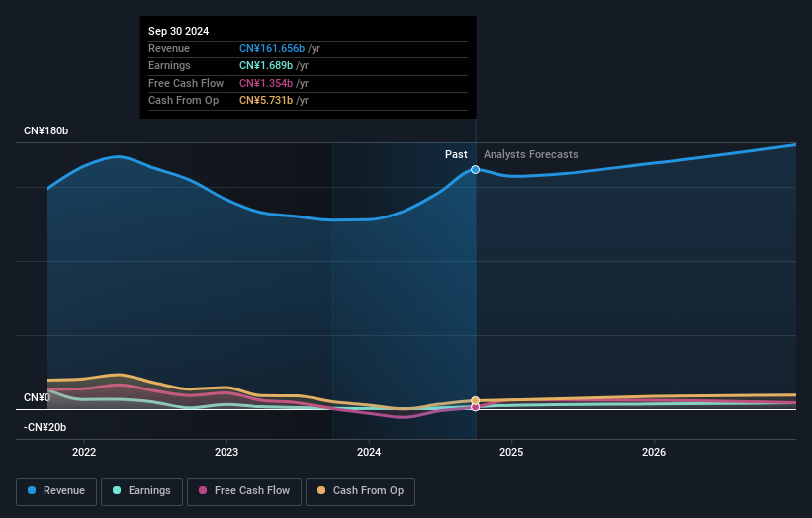Viewport: 812px width, 518px height.
Task: Click the Revenue row label in the tooltip
Action: click(169, 48)
